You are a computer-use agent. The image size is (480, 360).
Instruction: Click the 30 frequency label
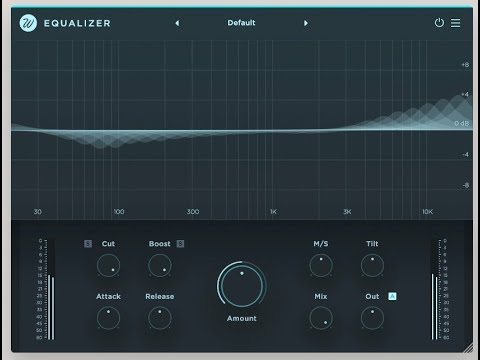coord(38,212)
